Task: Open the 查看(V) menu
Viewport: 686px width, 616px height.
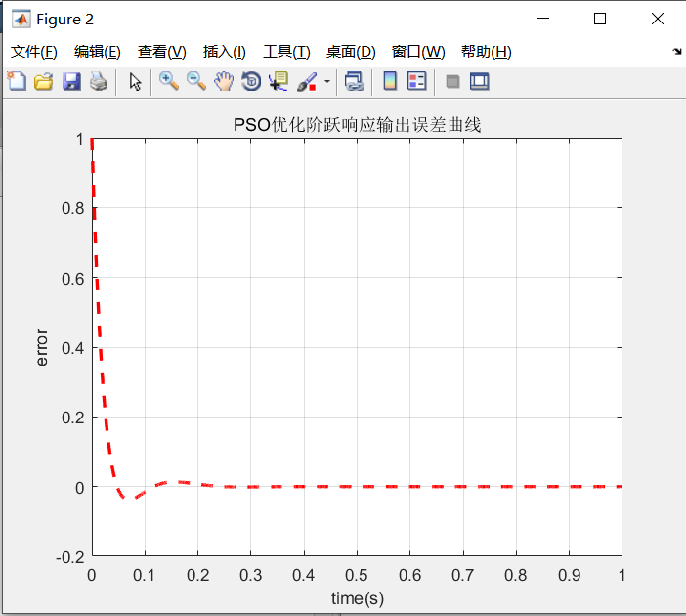Action: click(162, 52)
